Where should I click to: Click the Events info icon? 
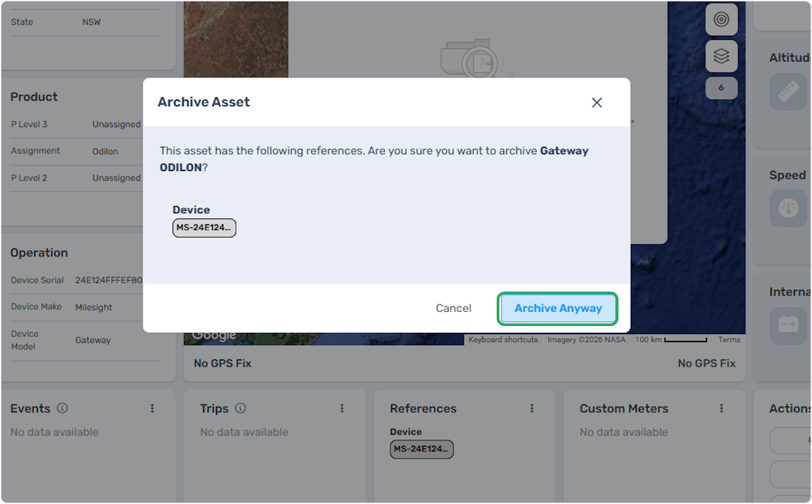pyautogui.click(x=62, y=409)
